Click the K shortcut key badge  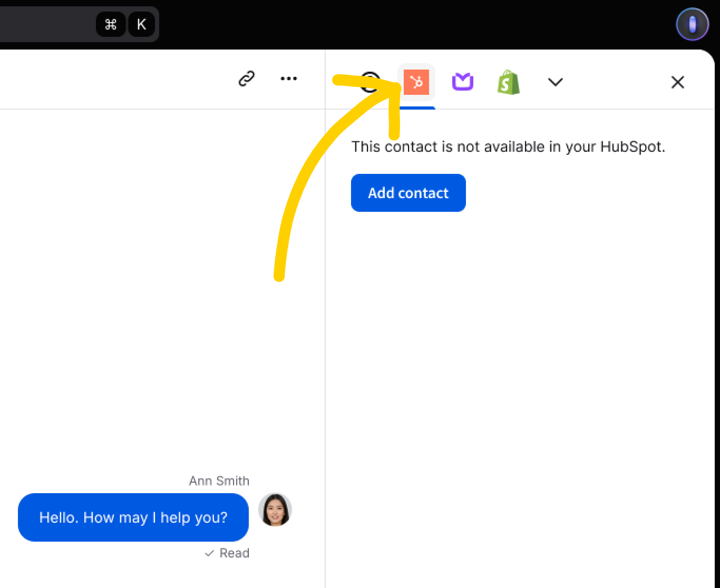141,24
